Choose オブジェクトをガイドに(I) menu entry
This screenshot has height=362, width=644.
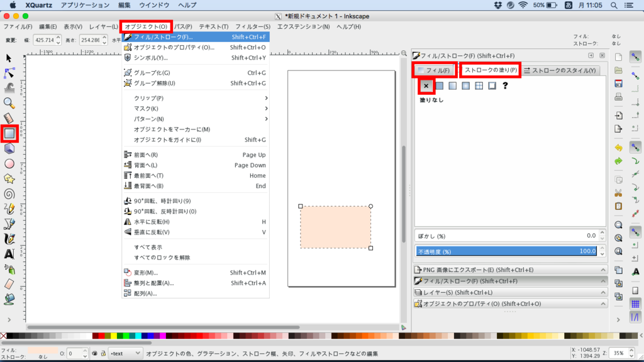pyautogui.click(x=196, y=140)
